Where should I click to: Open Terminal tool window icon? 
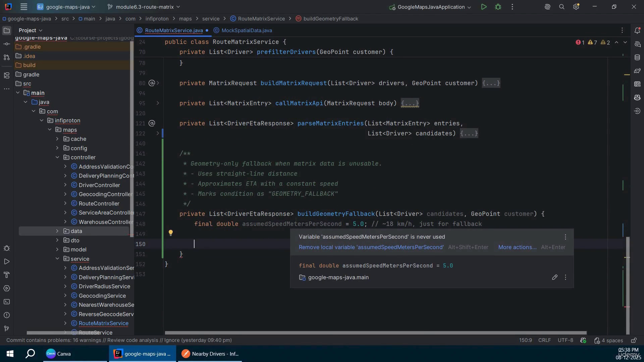tap(6, 302)
